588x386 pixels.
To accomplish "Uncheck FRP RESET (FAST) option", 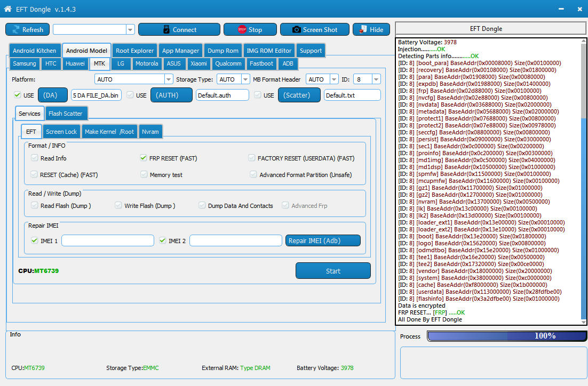I will [143, 158].
